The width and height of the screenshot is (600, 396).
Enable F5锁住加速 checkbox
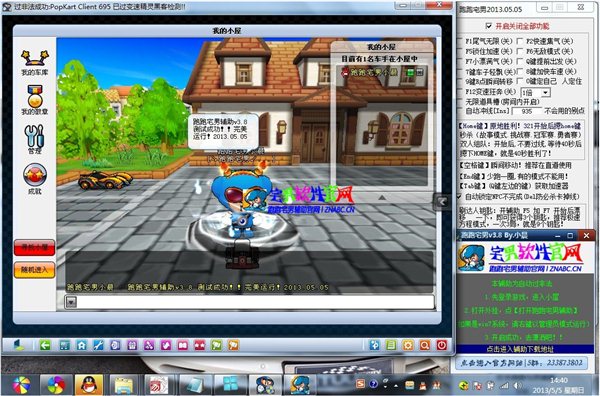[x=460, y=51]
